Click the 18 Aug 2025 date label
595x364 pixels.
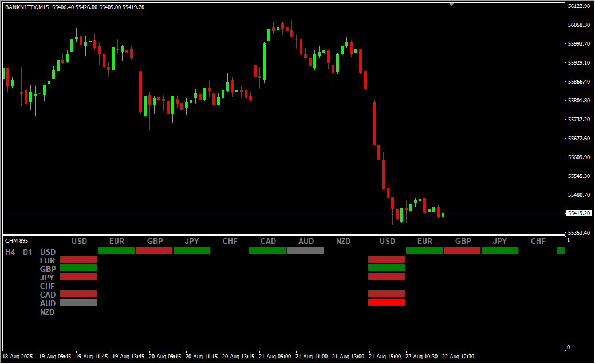[x=18, y=356]
